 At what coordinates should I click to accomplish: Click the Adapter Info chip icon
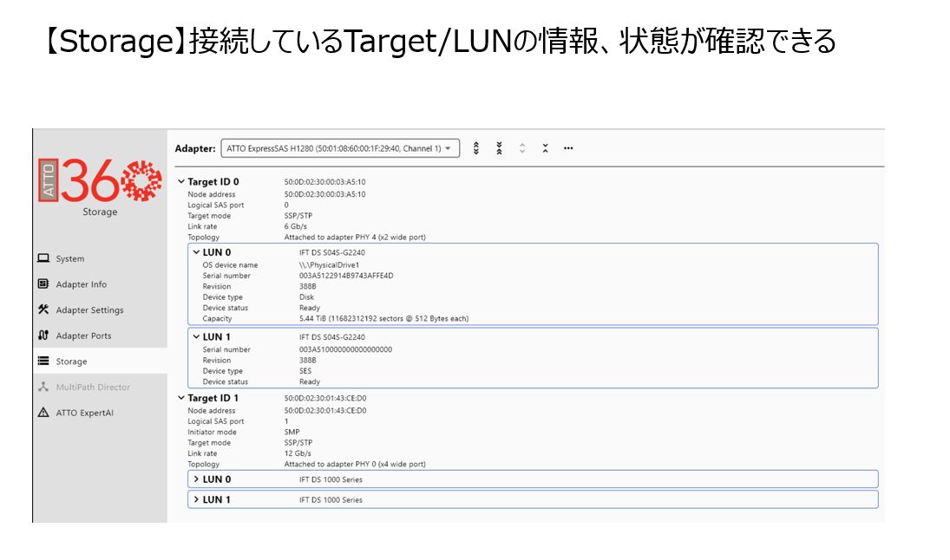pyautogui.click(x=43, y=284)
